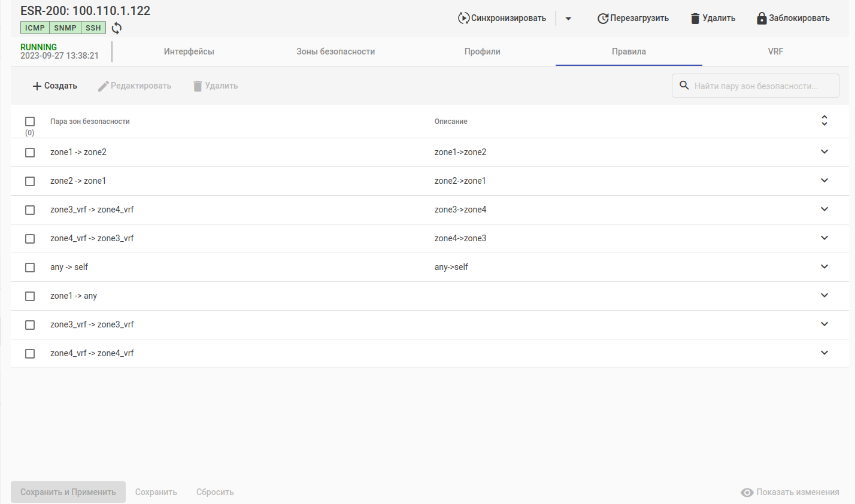Open the Зоны безопасности tab

pyautogui.click(x=335, y=51)
